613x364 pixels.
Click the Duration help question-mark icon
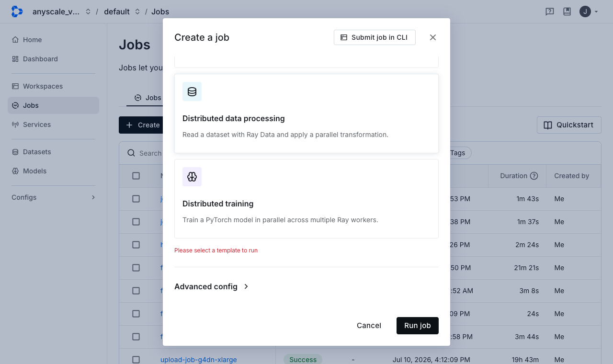tap(534, 176)
